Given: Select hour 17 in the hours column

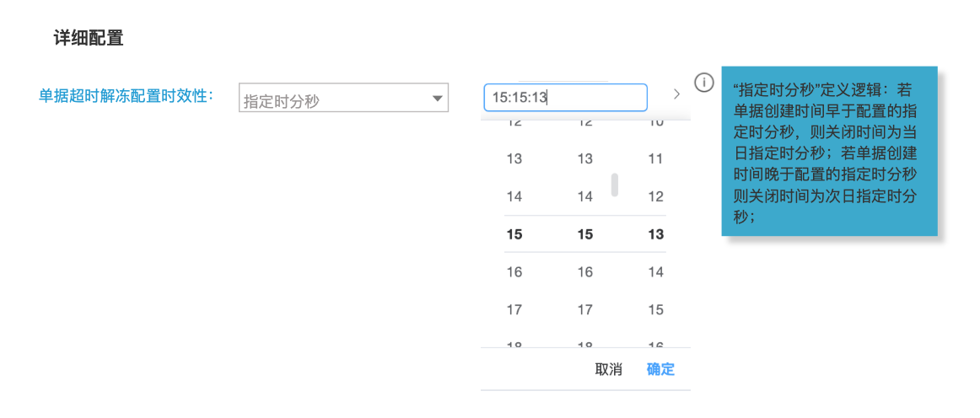Looking at the screenshot, I should click(x=514, y=309).
